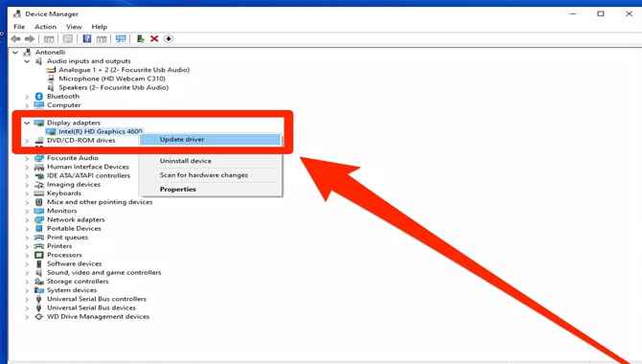This screenshot has width=642, height=364.
Task: Select Analogue 1 + 2 Focusrite Usb Audio
Action: 124,70
